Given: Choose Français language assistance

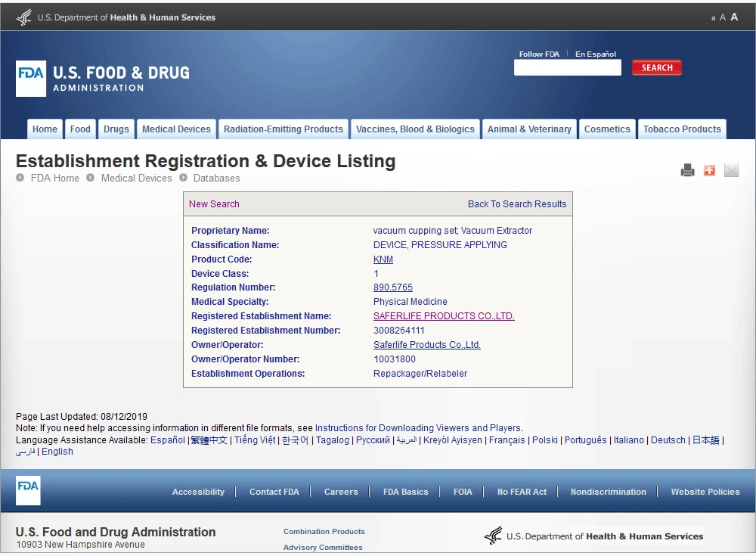Looking at the screenshot, I should click(507, 440).
